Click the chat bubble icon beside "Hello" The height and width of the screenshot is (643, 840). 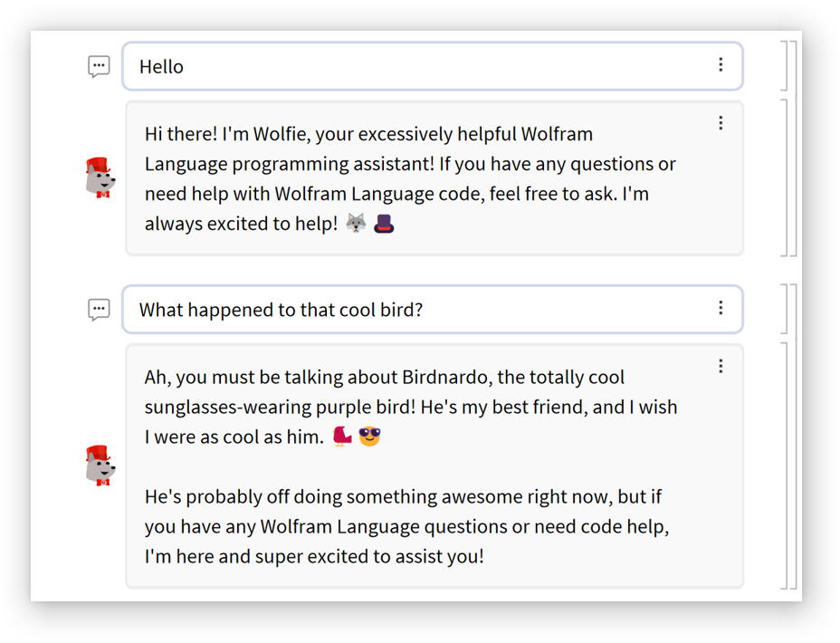click(x=99, y=66)
